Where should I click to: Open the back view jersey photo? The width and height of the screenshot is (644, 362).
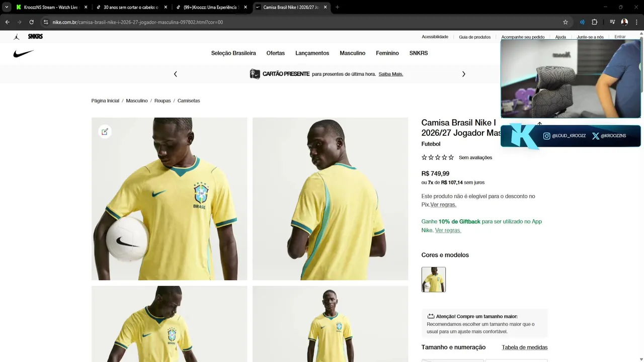click(330, 199)
